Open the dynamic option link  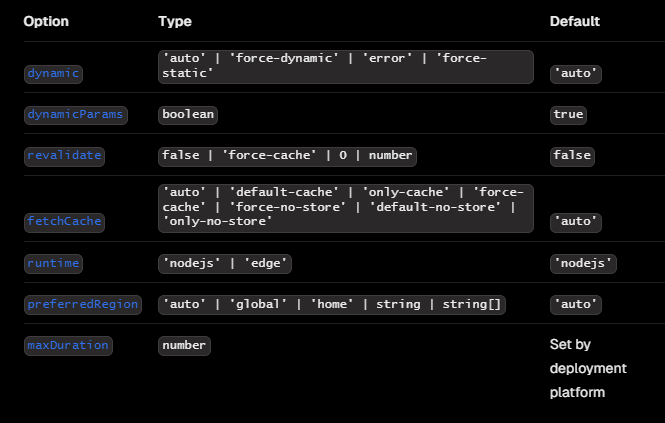(x=53, y=74)
